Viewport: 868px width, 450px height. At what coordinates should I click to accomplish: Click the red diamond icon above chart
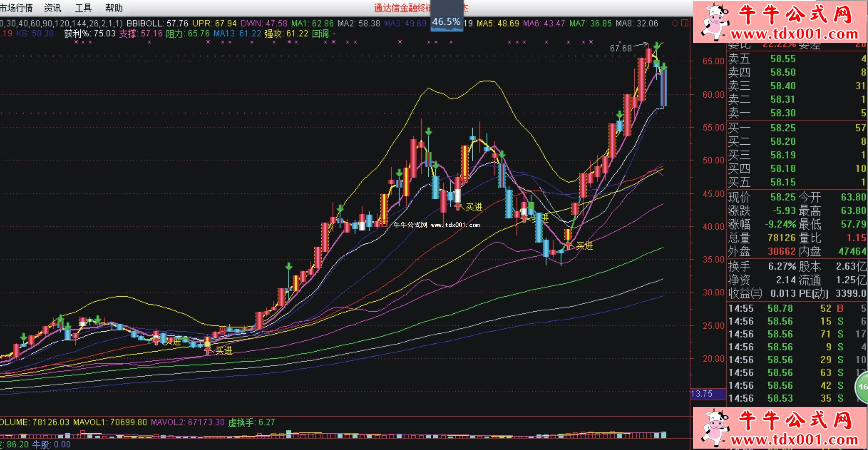click(x=675, y=23)
